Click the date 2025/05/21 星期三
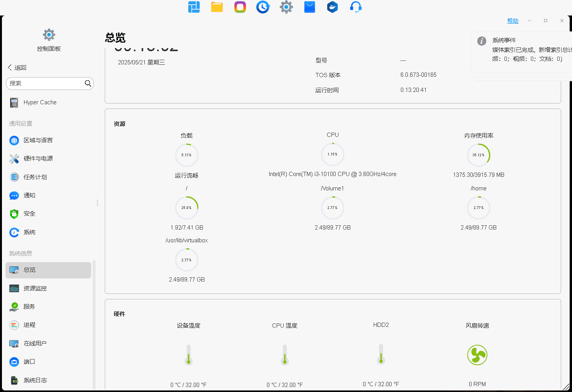This screenshot has width=572, height=392. [x=141, y=62]
